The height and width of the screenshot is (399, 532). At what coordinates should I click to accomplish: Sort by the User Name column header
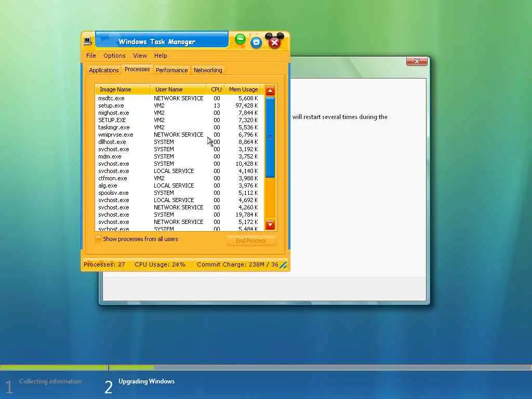tap(178, 89)
